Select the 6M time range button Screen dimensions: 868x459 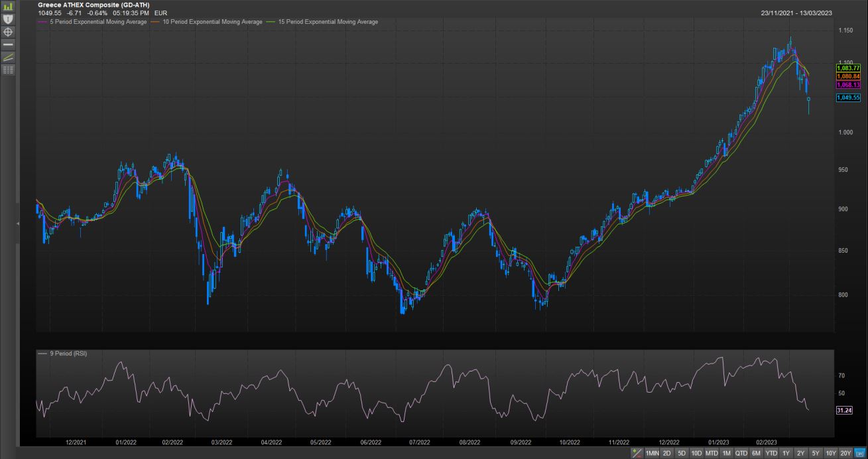click(x=756, y=453)
